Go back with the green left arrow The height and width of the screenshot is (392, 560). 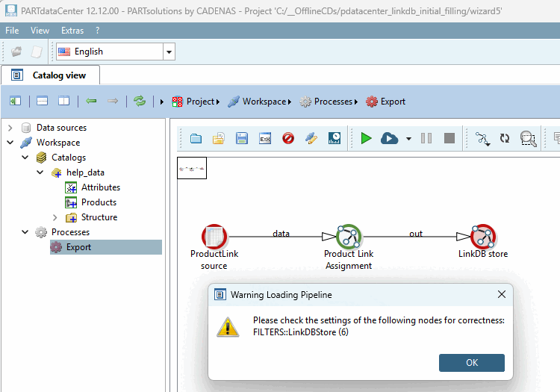click(91, 102)
